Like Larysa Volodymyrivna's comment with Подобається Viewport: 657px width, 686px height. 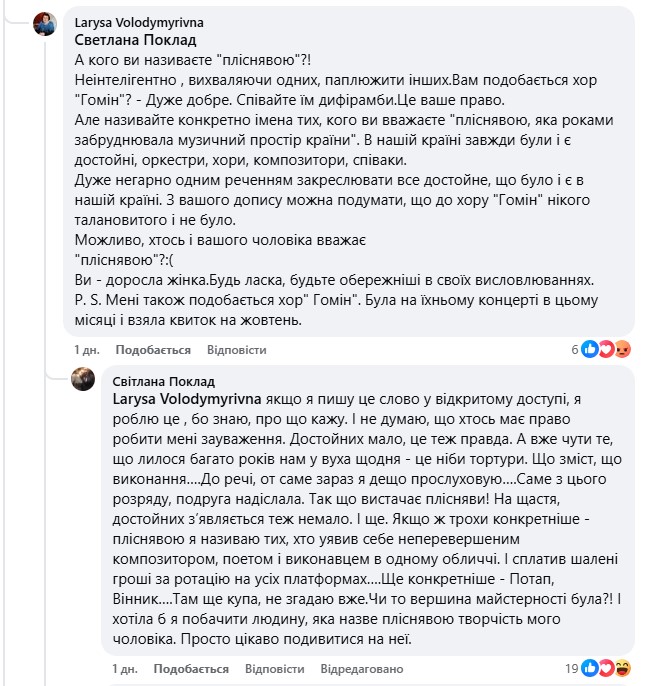coord(153,351)
